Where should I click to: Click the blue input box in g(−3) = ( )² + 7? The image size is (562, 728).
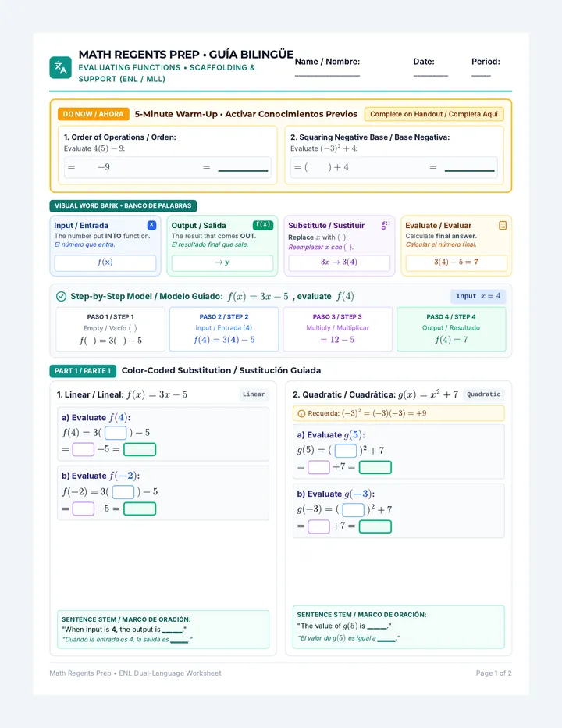pos(353,510)
